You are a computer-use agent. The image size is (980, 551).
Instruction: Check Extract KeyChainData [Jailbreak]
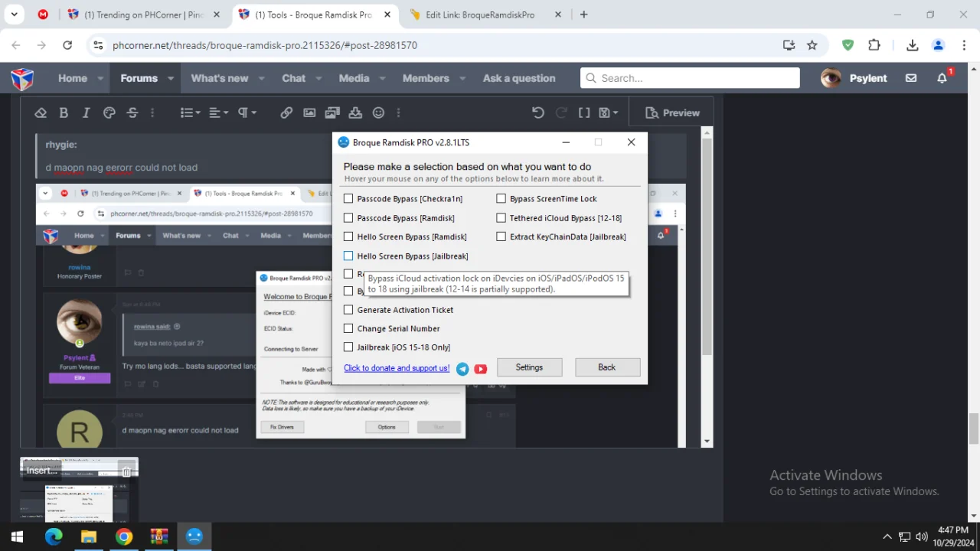[501, 236]
